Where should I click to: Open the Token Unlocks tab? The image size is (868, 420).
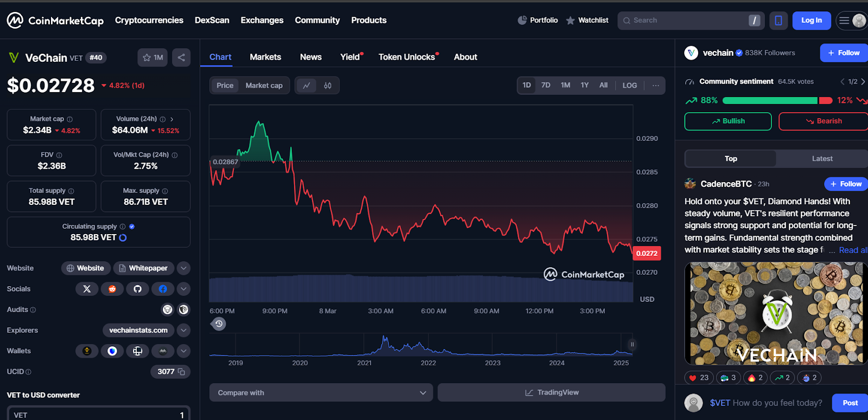(x=407, y=57)
